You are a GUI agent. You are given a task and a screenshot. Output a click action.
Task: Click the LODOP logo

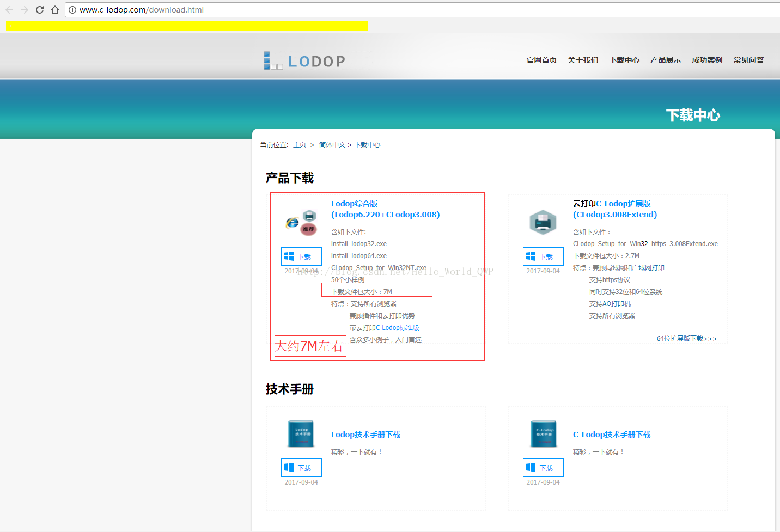pos(304,61)
